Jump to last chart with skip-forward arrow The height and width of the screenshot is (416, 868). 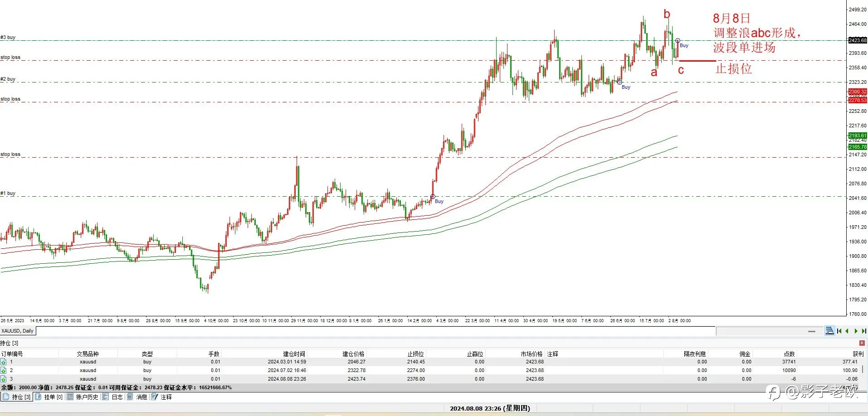[x=864, y=331]
